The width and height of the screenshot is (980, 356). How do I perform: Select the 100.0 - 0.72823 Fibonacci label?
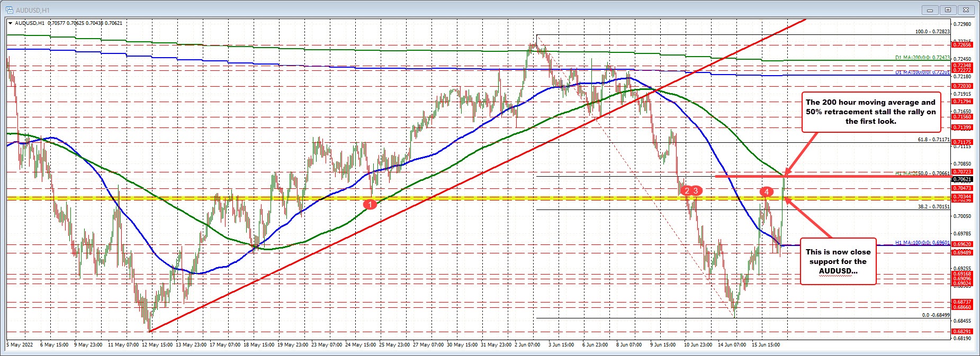(932, 32)
